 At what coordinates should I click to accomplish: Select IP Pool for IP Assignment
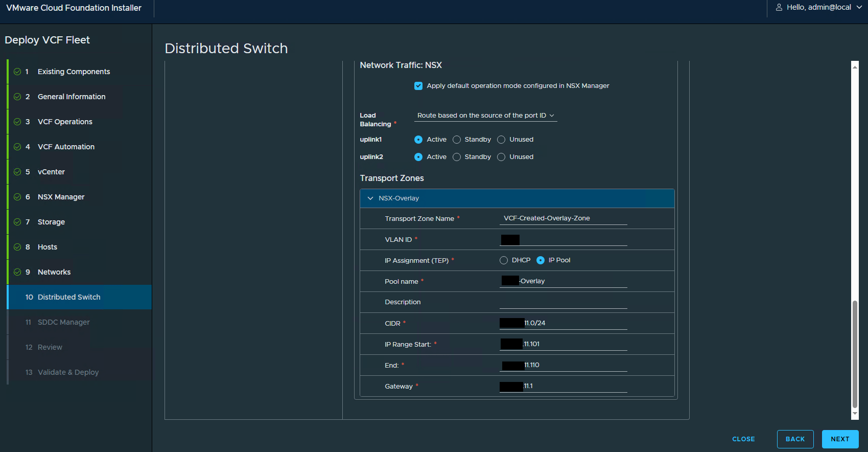[541, 260]
